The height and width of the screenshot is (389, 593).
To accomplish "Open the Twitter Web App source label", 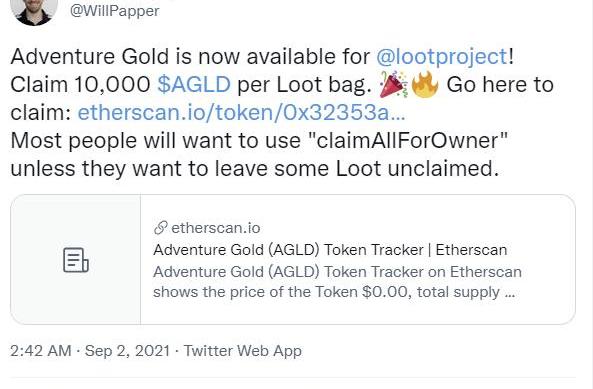I will [x=243, y=351].
